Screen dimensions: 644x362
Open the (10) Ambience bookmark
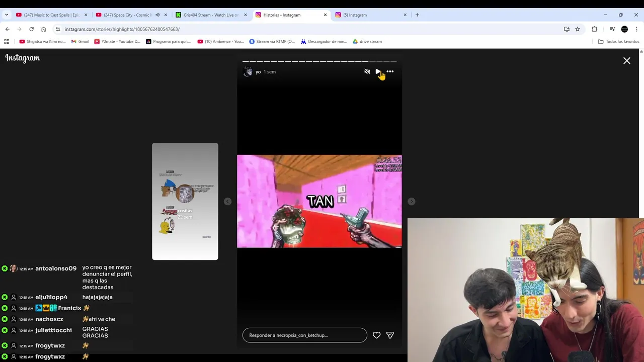(220, 42)
